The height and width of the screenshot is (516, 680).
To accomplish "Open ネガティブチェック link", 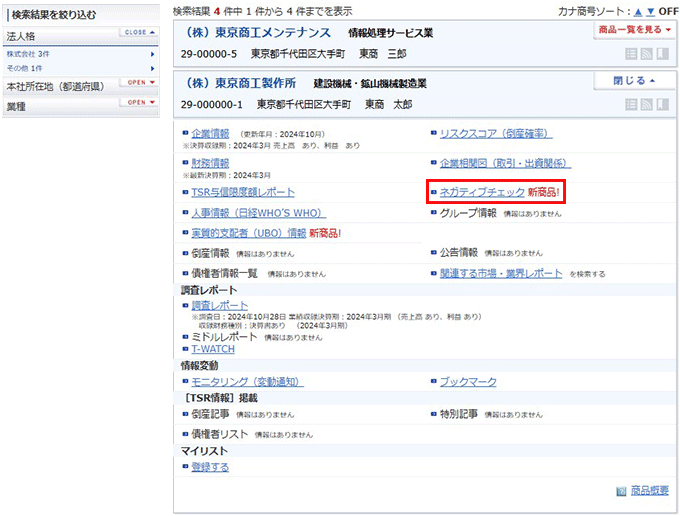I will pyautogui.click(x=482, y=192).
